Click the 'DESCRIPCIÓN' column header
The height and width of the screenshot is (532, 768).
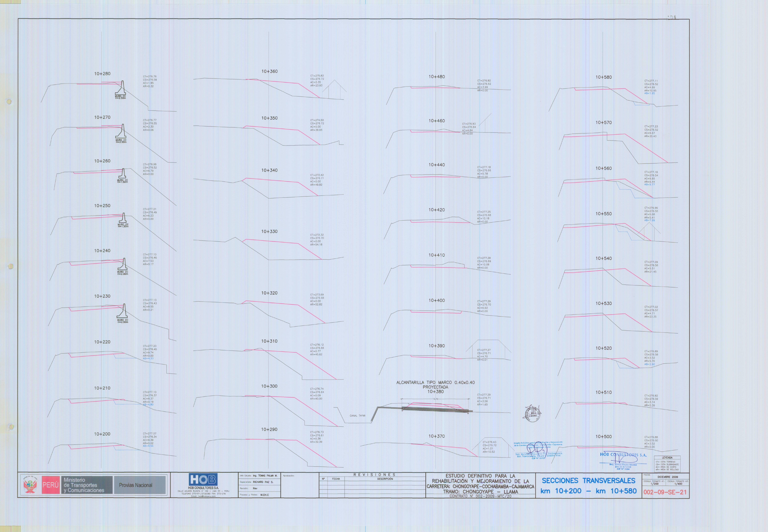385,479
